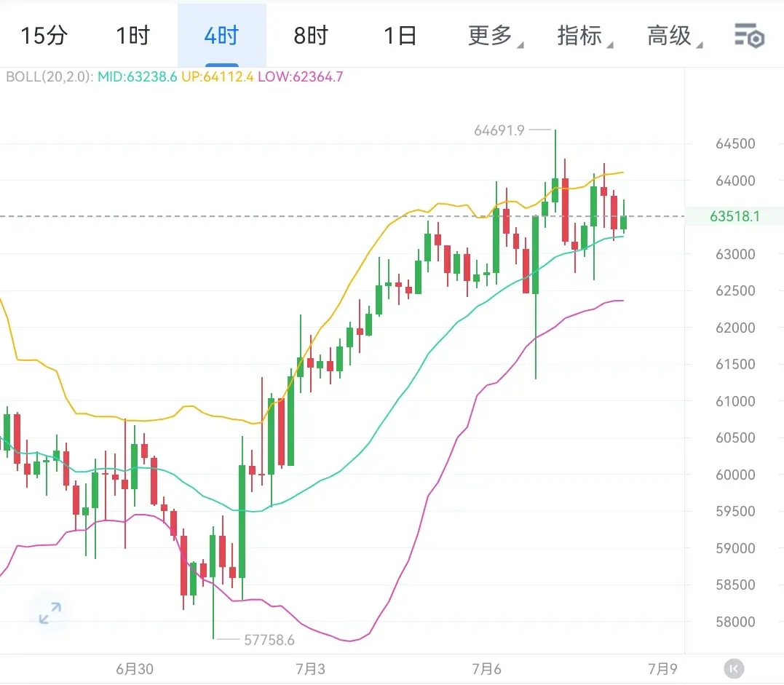Screen dimensions: 784x685
Task: Open the chart settings icon
Action: click(x=749, y=36)
